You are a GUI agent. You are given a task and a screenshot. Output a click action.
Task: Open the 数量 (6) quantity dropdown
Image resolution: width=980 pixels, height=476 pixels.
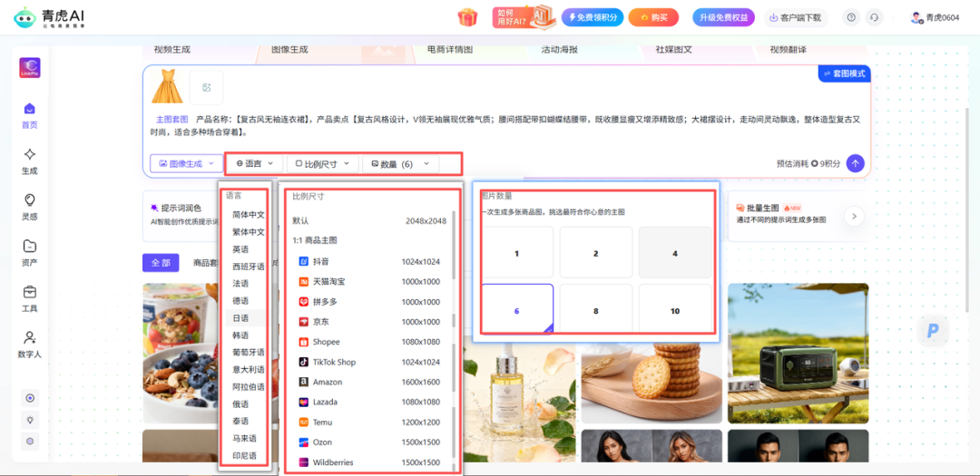[401, 164]
